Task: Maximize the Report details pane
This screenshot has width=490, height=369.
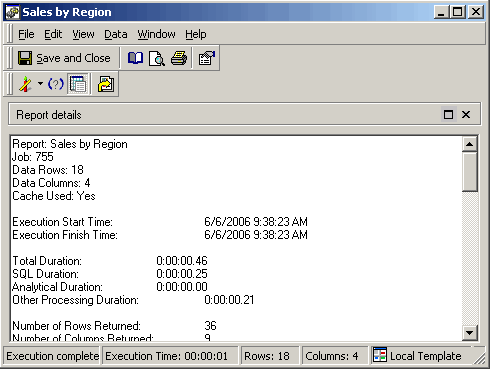Action: pyautogui.click(x=448, y=115)
